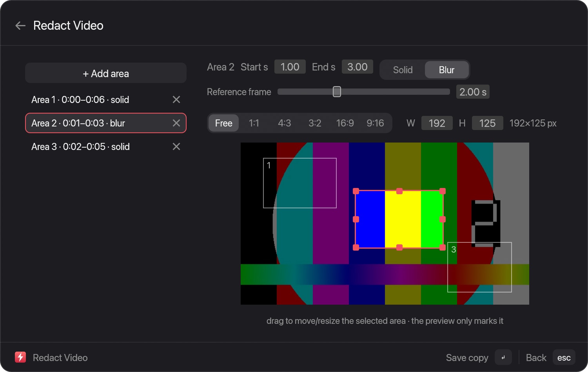Viewport: 588px width, 372px height.
Task: Click the height field showing 125
Action: click(x=488, y=123)
